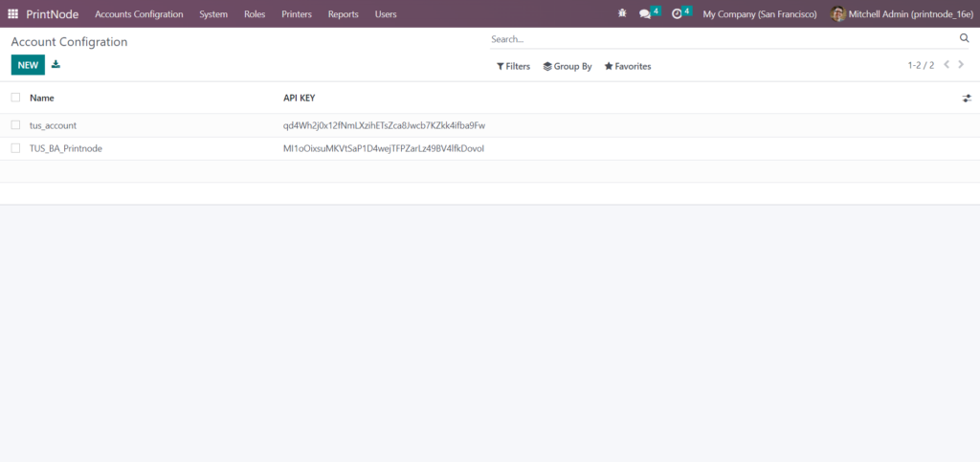The image size is (980, 462).
Task: Click the download export icon beside NEW
Action: tap(56, 64)
